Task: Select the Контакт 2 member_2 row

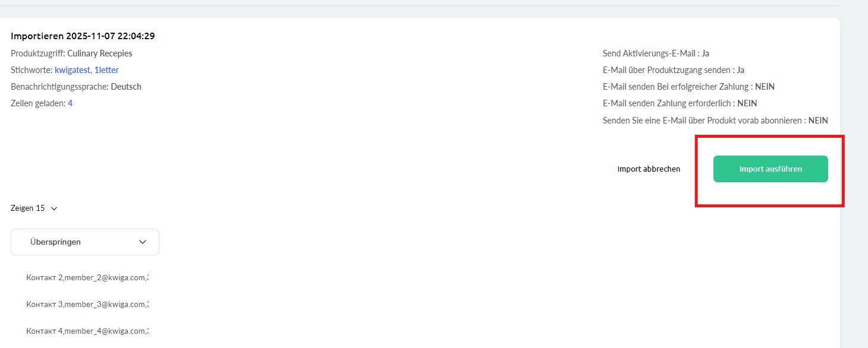Action: point(87,277)
